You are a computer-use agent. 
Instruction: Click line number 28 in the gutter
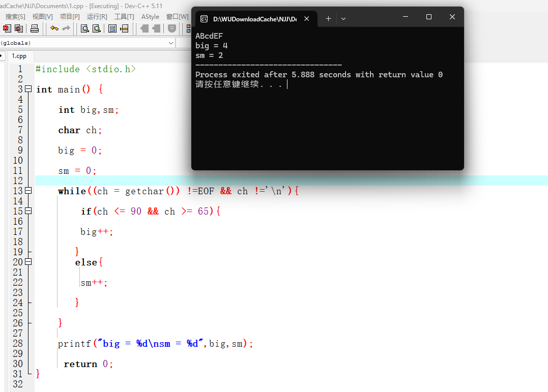pyautogui.click(x=18, y=343)
